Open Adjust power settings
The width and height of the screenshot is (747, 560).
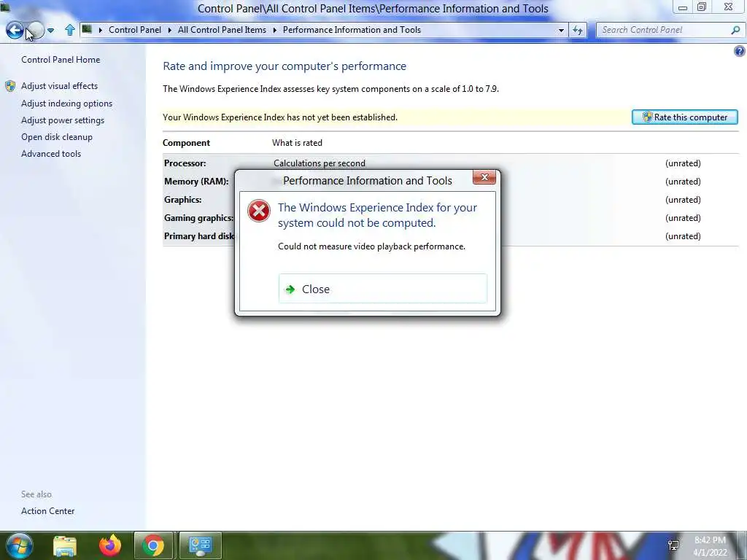[63, 120]
